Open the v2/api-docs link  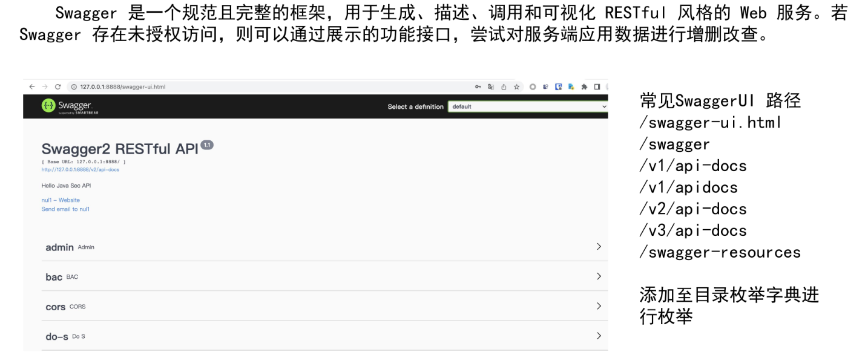point(80,170)
